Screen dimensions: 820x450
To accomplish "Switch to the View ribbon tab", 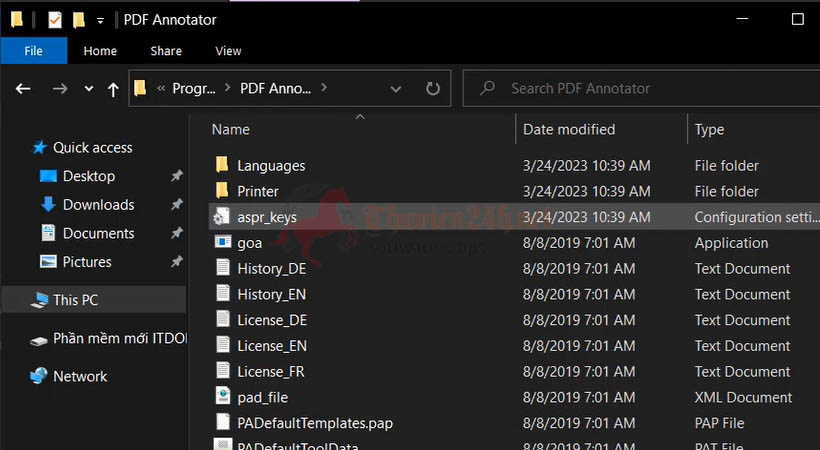I will tap(228, 51).
